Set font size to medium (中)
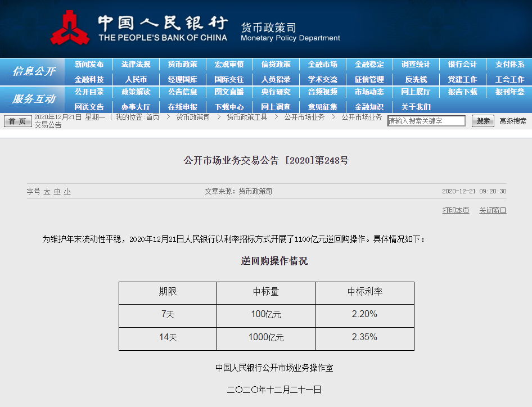Image resolution: width=532 pixels, height=407 pixels. (x=57, y=192)
